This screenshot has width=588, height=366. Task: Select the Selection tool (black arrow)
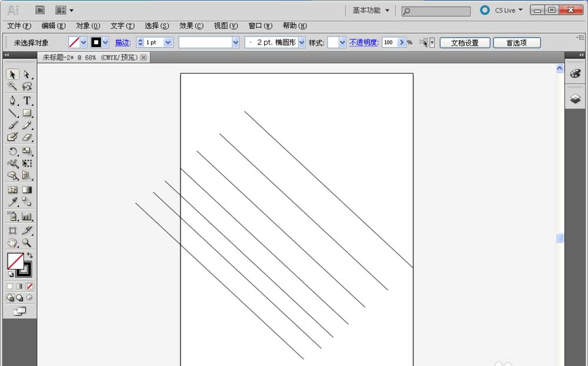(x=12, y=74)
